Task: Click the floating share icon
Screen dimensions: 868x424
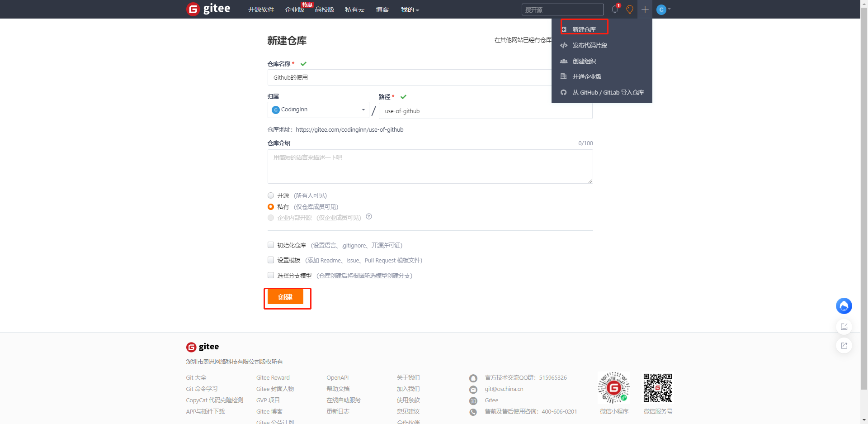Action: point(844,346)
